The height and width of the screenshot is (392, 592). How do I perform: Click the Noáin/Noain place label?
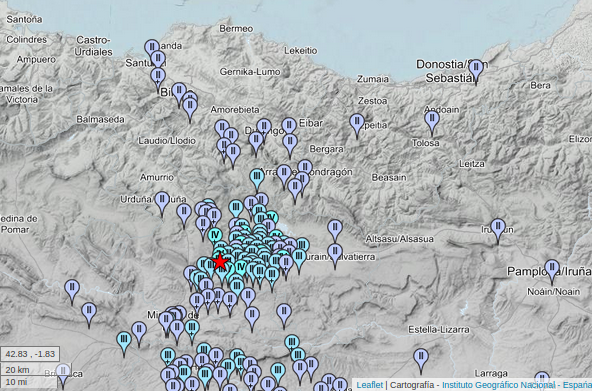[x=553, y=292]
